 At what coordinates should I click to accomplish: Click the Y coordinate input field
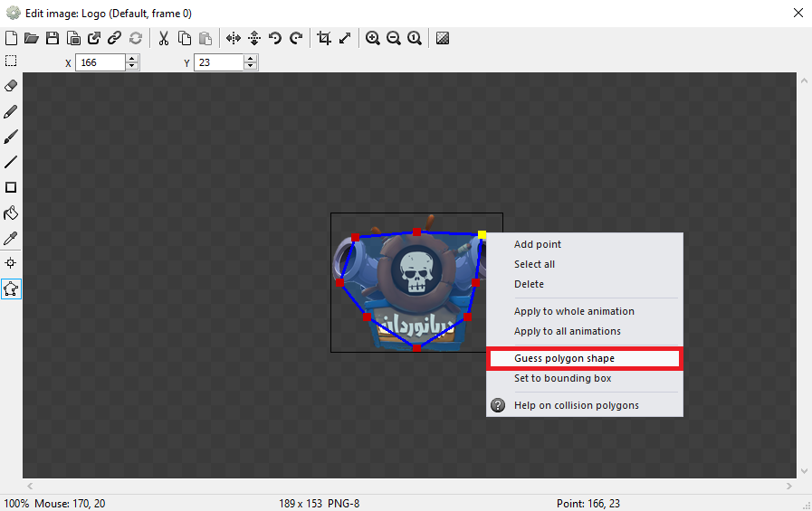[218, 62]
